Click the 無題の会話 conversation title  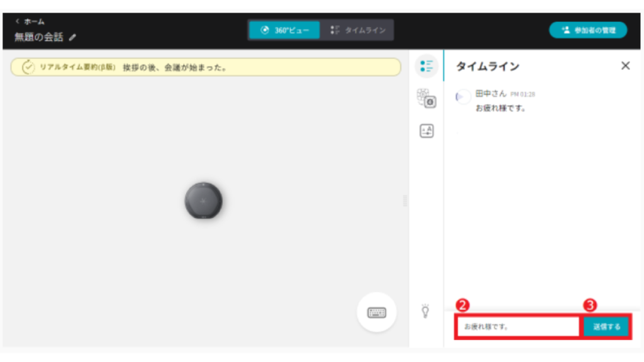(x=39, y=37)
